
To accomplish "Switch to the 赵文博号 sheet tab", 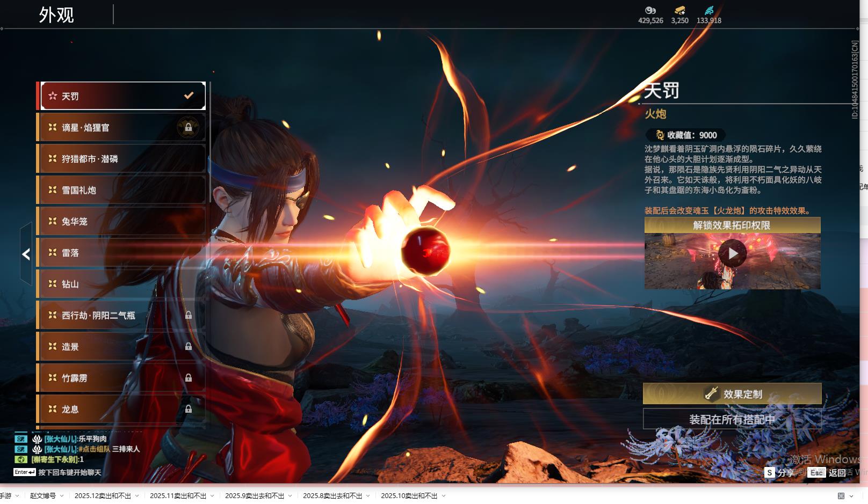I will tap(43, 496).
